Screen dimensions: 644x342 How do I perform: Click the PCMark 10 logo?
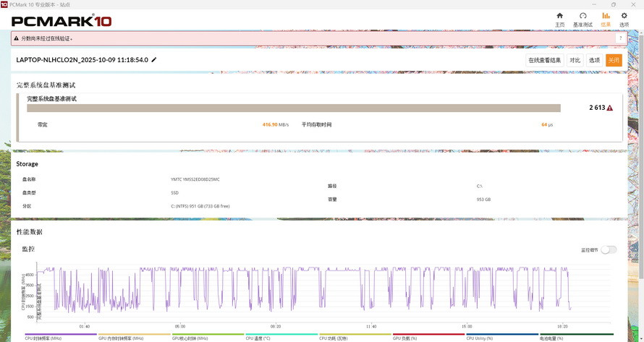62,21
